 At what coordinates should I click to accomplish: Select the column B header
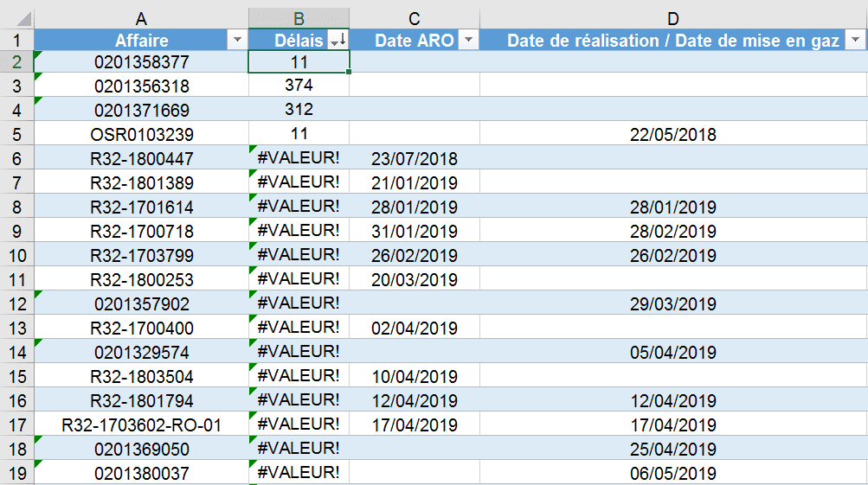click(299, 18)
